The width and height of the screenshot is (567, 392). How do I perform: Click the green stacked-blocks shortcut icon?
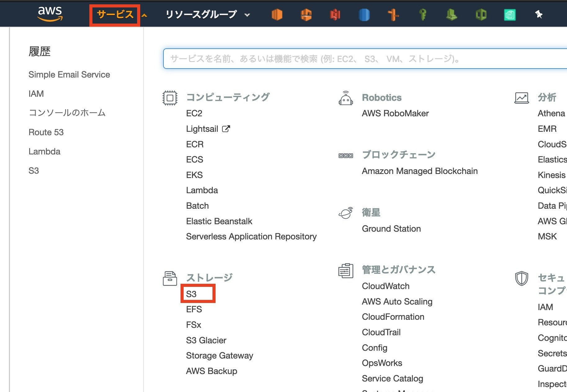click(452, 15)
